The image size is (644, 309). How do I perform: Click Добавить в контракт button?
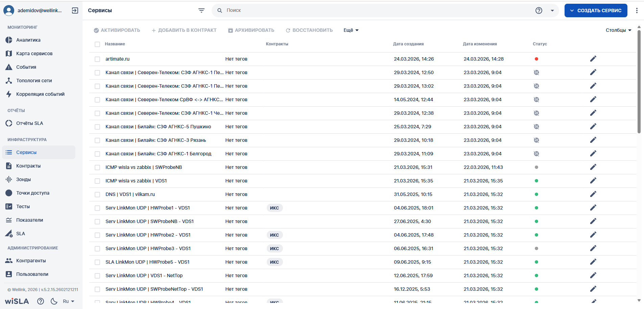[184, 30]
